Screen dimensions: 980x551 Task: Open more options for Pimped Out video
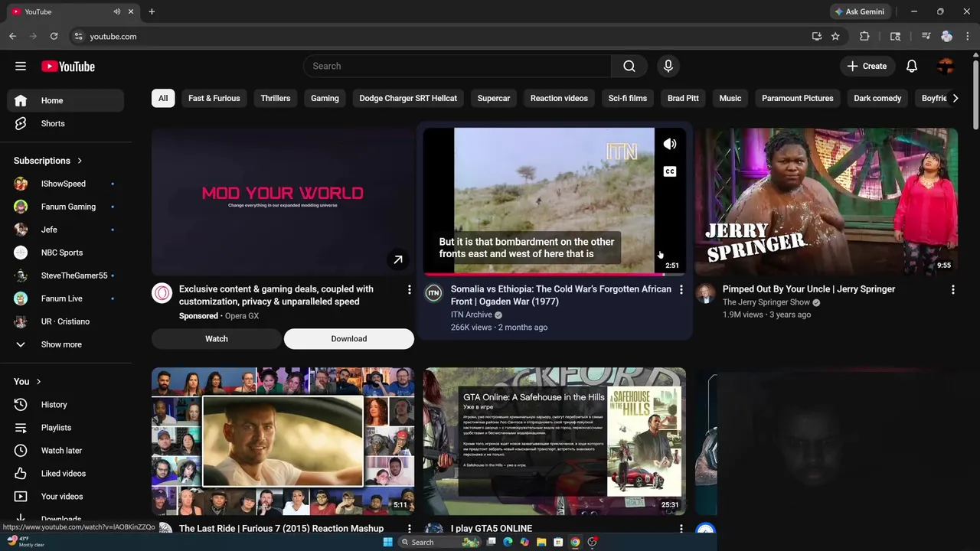tap(952, 290)
